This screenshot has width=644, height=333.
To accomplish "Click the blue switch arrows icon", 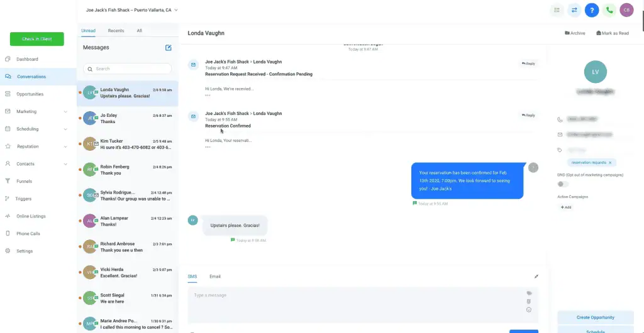I will point(574,10).
